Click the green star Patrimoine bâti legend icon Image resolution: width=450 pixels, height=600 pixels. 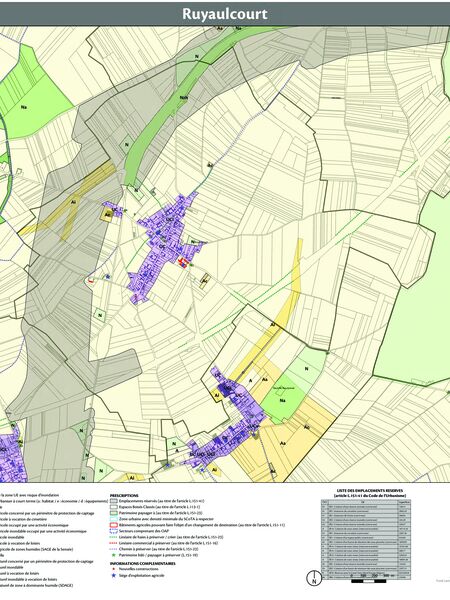point(113,555)
